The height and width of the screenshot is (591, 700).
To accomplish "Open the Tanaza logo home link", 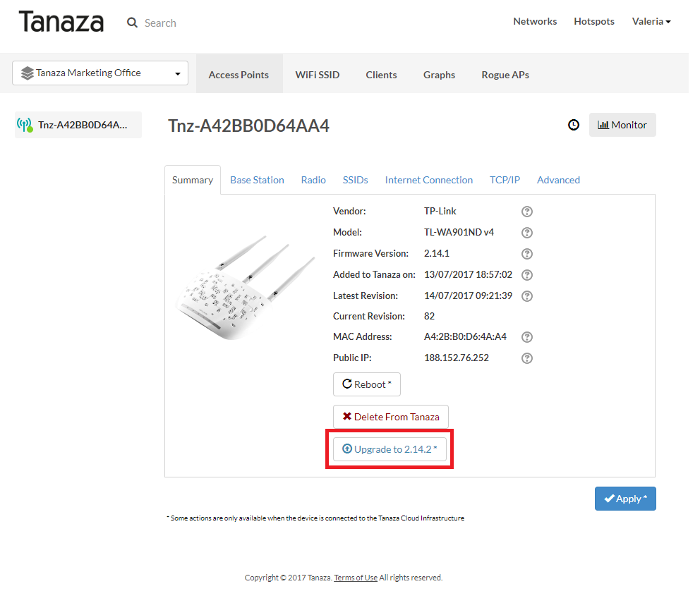I will 61,23.
